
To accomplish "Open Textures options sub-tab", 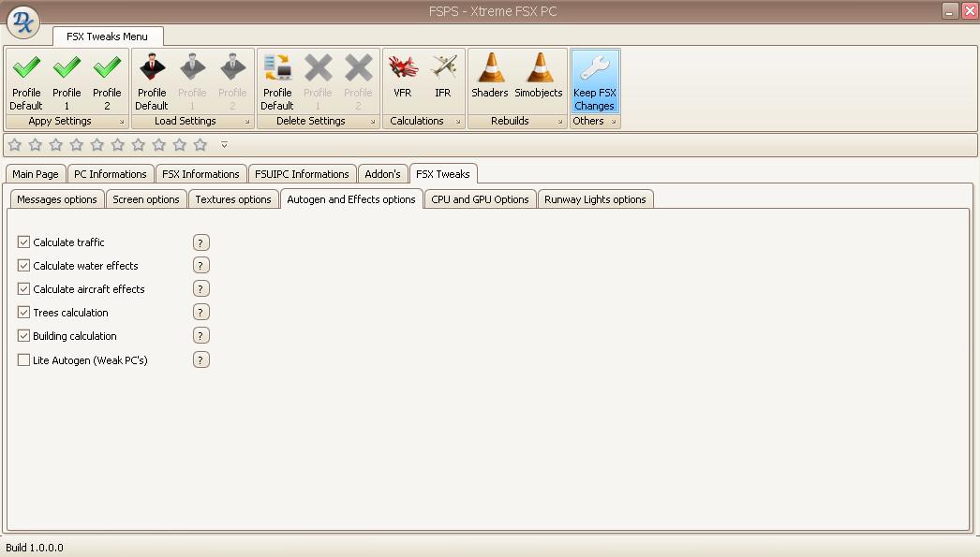I will 233,199.
